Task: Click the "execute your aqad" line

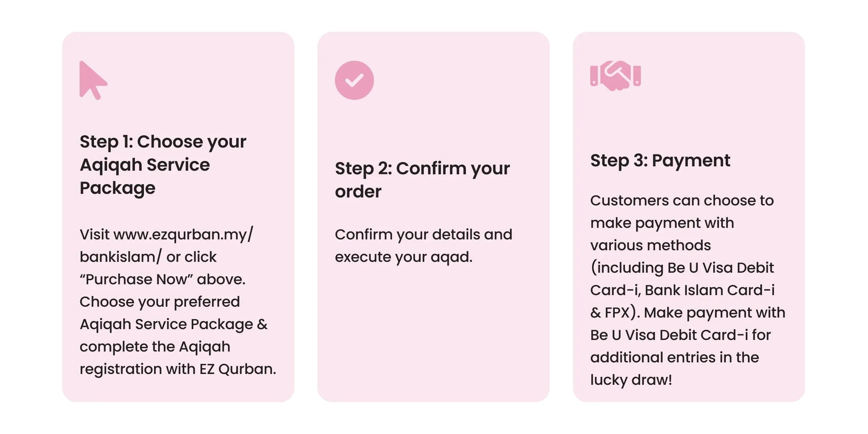Action: (404, 257)
